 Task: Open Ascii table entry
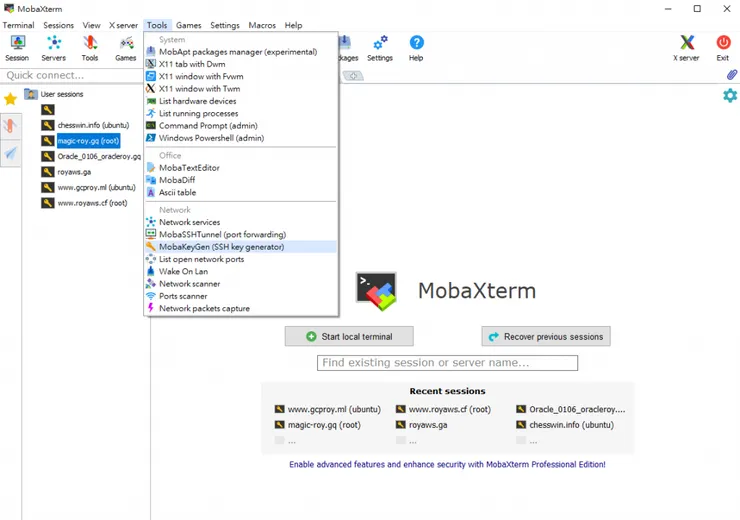(x=241, y=192)
